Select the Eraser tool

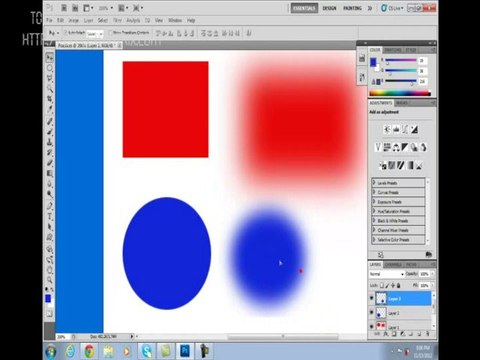click(x=50, y=163)
